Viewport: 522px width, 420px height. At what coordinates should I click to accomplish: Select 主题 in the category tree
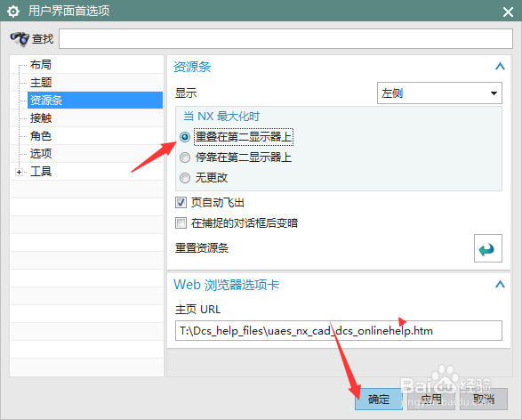pyautogui.click(x=41, y=82)
